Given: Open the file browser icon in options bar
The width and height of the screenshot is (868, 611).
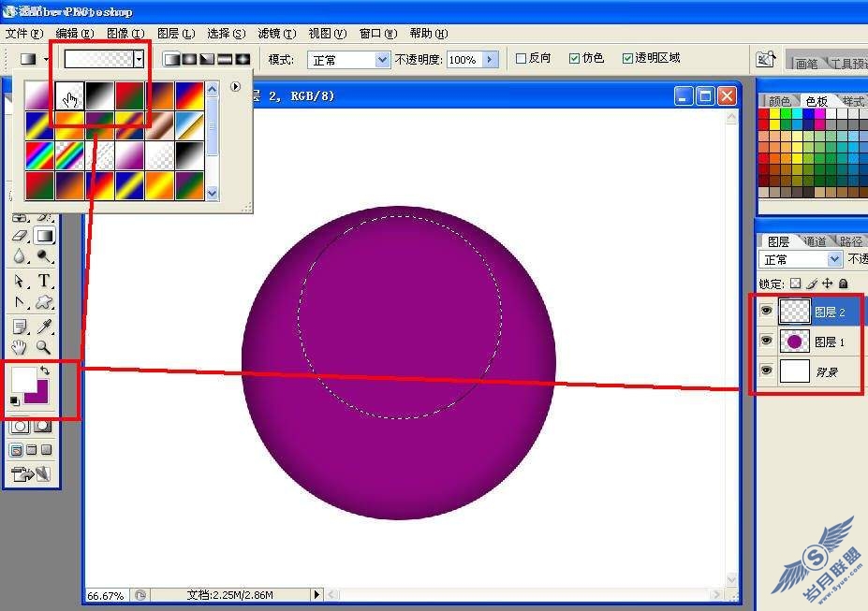Looking at the screenshot, I should coord(766,59).
